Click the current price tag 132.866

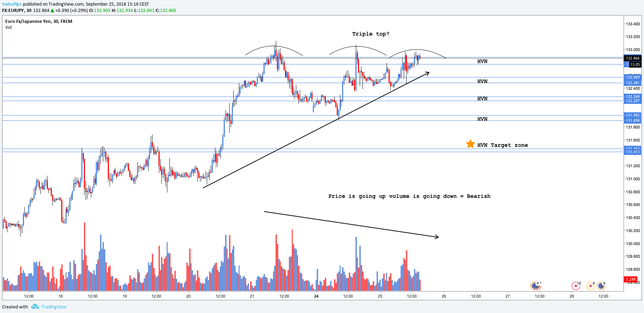coord(633,58)
